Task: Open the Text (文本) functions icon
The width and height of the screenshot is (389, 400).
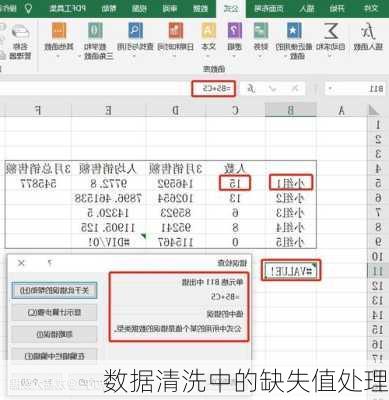Action: pyautogui.click(x=209, y=31)
